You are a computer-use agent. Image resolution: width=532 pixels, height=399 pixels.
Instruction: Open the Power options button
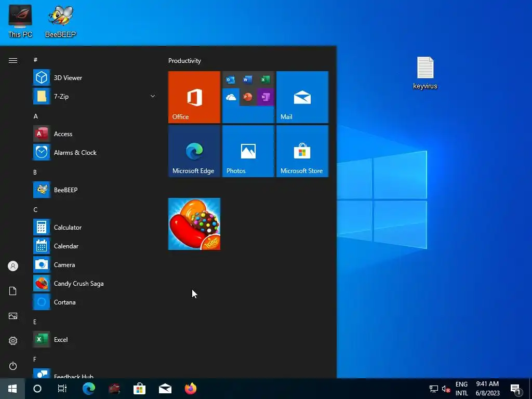[13, 366]
